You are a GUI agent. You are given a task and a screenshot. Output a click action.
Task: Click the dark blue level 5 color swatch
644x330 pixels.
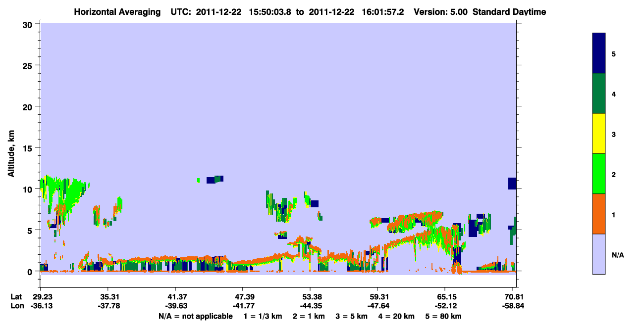pyautogui.click(x=599, y=53)
